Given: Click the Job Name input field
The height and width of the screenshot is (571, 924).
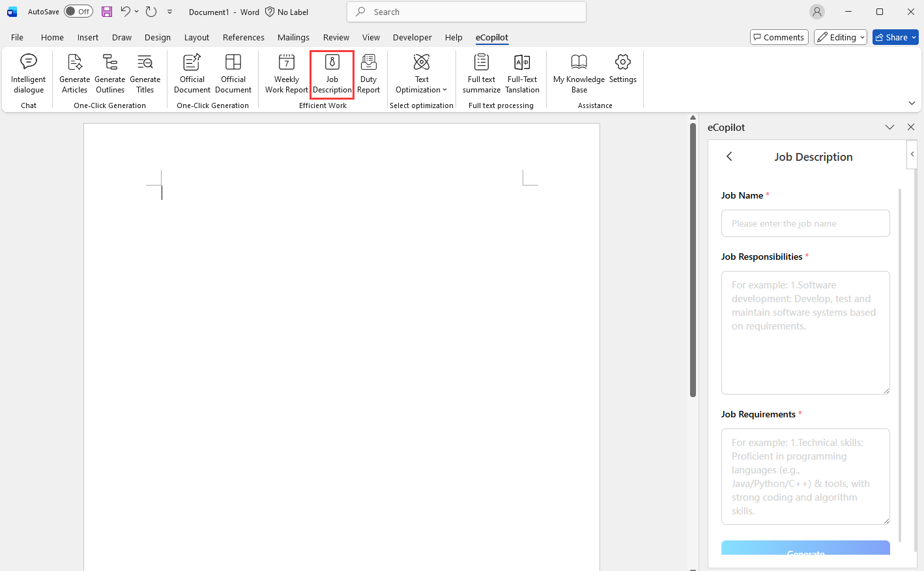Looking at the screenshot, I should pos(805,223).
